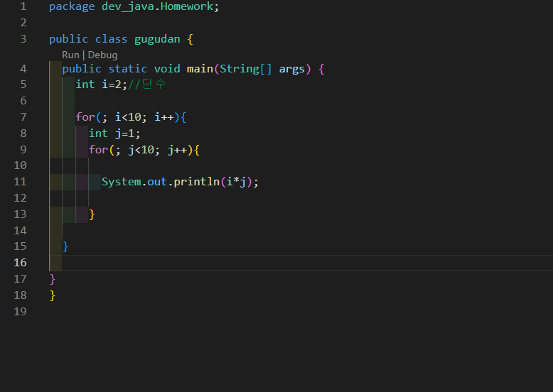This screenshot has height=392, width=553.
Task: Click line number 19 in the gutter
Action: pos(20,311)
